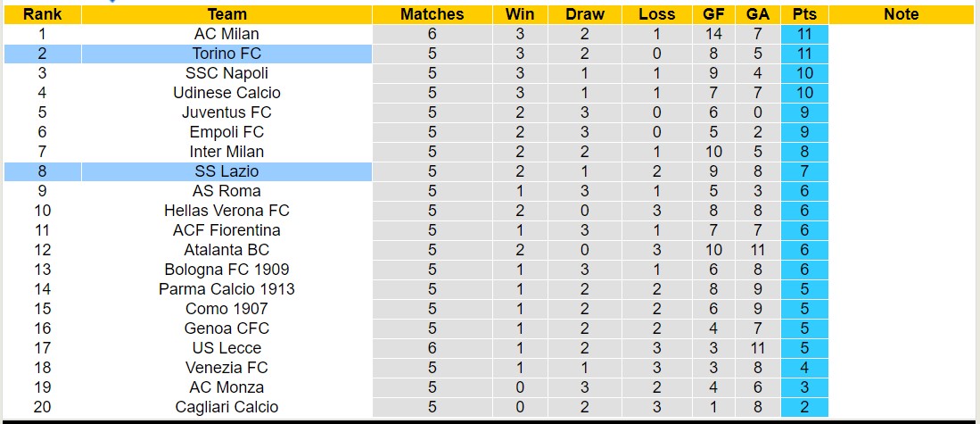
Task: Select the Draw column header
Action: (585, 14)
